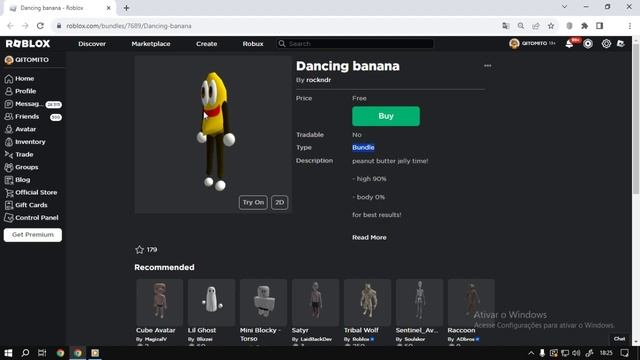
Task: Open a new browser tab
Action: pos(127,8)
